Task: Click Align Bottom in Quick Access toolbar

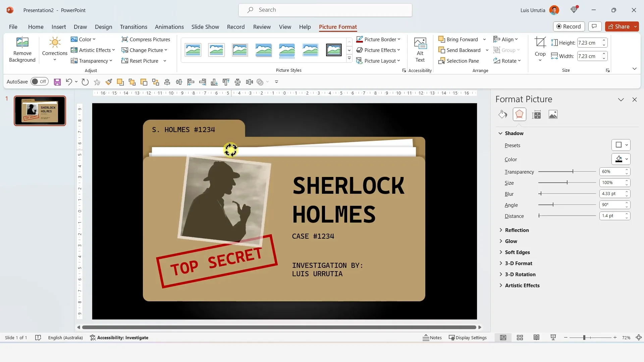Action: [x=214, y=82]
